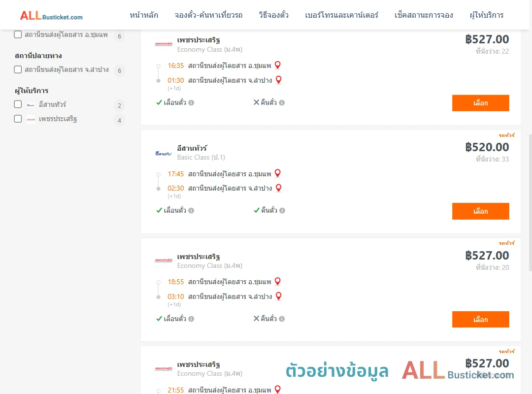Viewport: 532px width, 394px height.
Task: Click 'ที่นั่งว่าง: 20' seat count
Action: (x=492, y=267)
